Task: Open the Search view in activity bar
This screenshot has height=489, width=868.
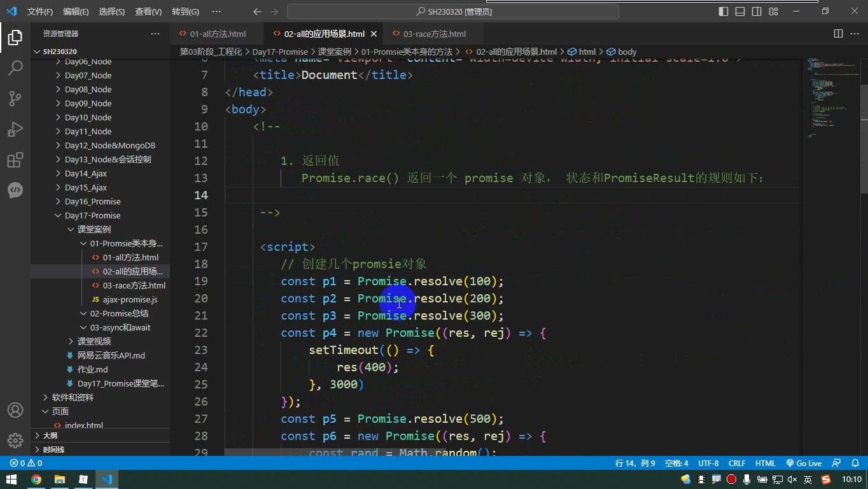Action: click(15, 68)
